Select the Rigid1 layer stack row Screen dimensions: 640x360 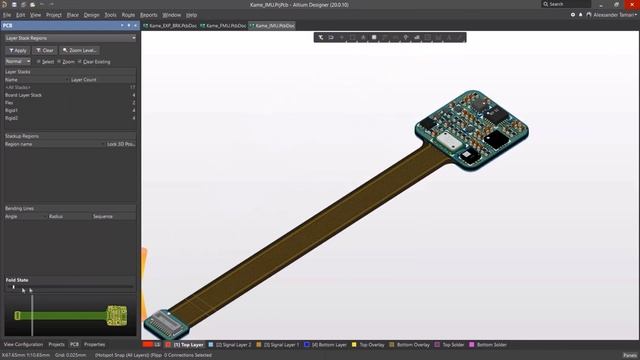click(x=70, y=111)
